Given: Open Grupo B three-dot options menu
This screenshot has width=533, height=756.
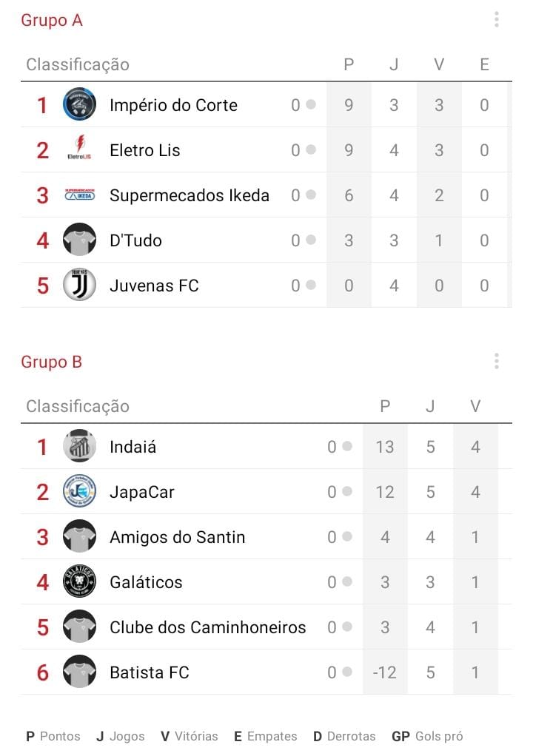Looking at the screenshot, I should tap(496, 361).
